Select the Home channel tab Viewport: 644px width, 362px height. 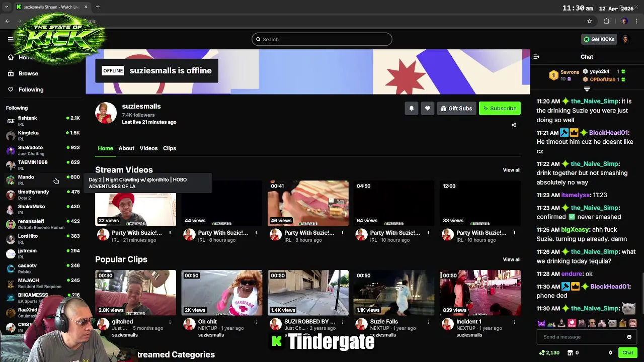tap(105, 148)
